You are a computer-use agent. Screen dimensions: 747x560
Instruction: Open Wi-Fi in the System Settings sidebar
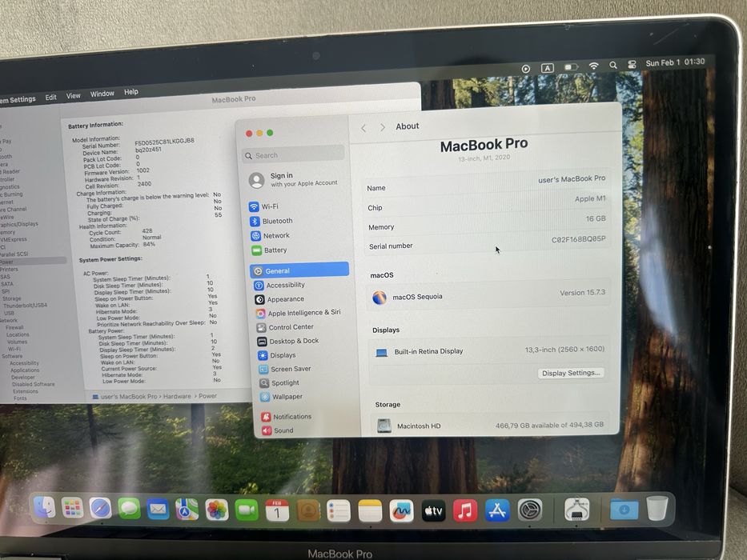click(x=270, y=206)
